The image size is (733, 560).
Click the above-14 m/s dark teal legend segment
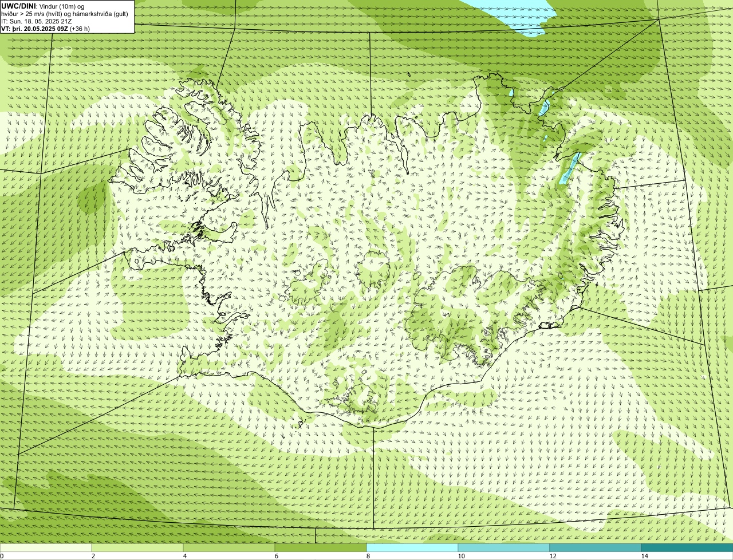pos(687,548)
